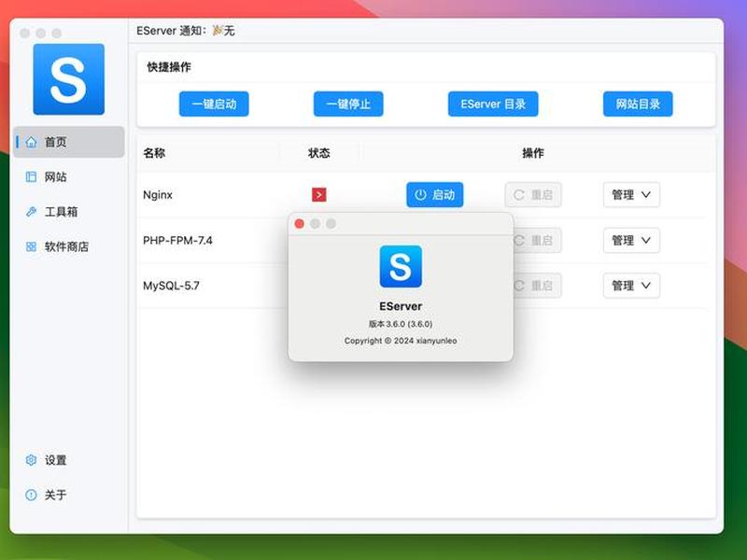Click the 一键停止 button

coord(348,104)
